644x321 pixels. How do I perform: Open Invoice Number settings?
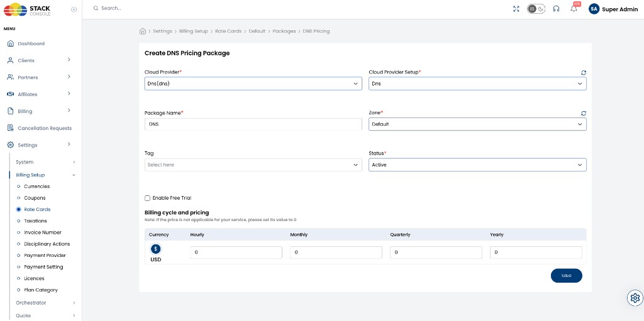[x=42, y=232]
